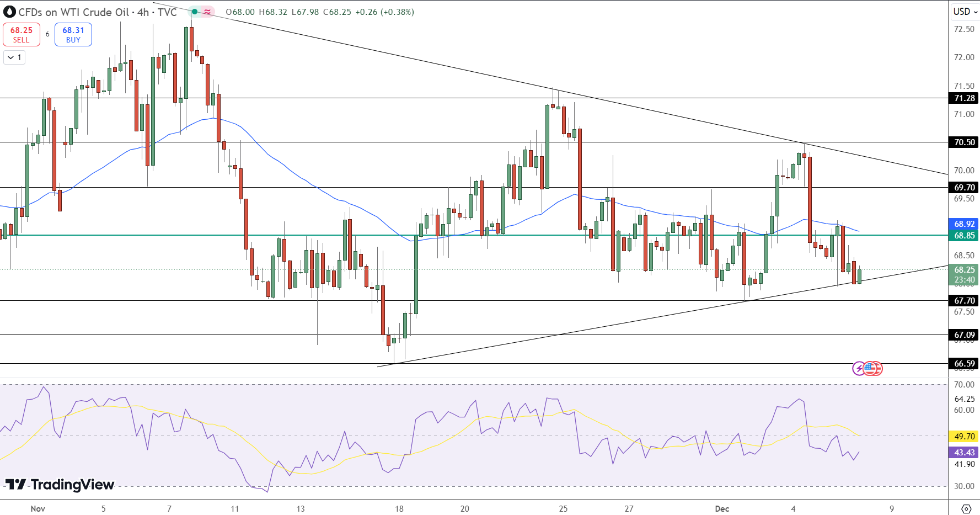Click the 30.00 RSI scale value
Viewport: 980px width, 515px height.
point(964,486)
